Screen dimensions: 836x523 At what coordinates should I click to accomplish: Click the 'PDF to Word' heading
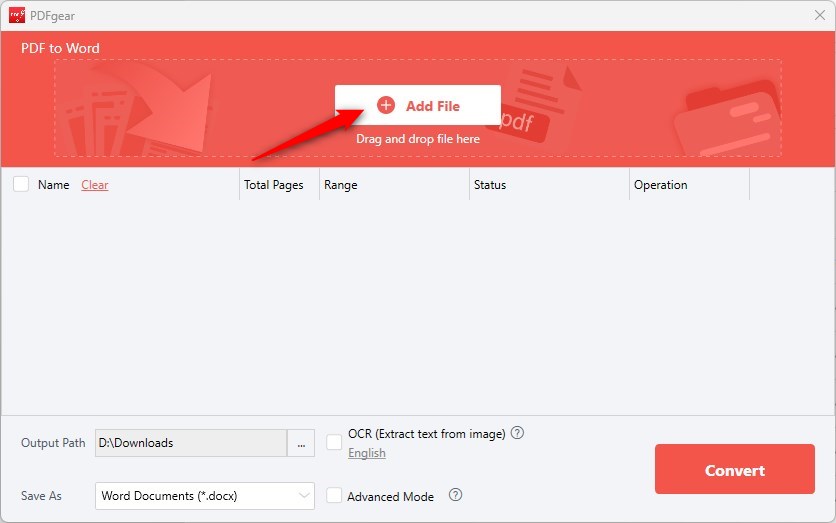tap(60, 49)
